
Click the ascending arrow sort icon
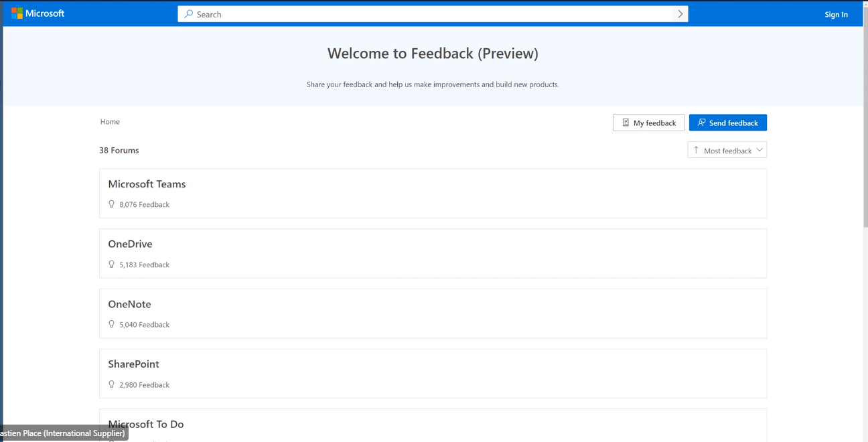[696, 150]
